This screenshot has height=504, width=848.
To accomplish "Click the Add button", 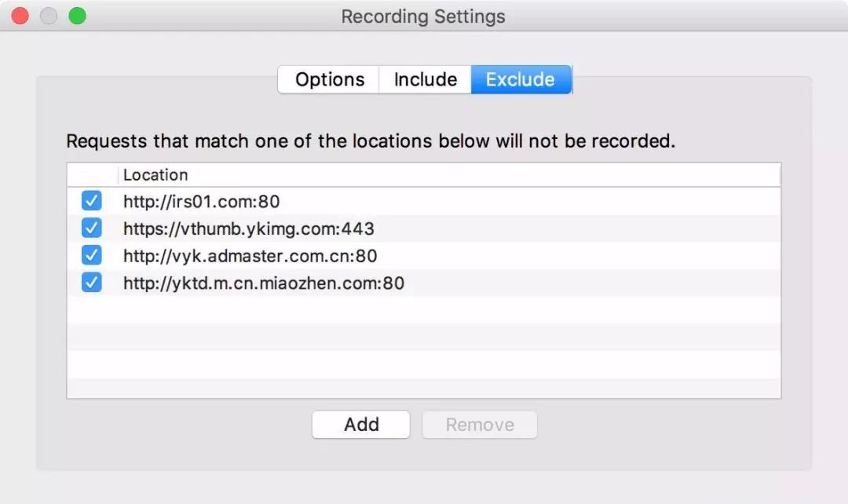I will (x=361, y=425).
